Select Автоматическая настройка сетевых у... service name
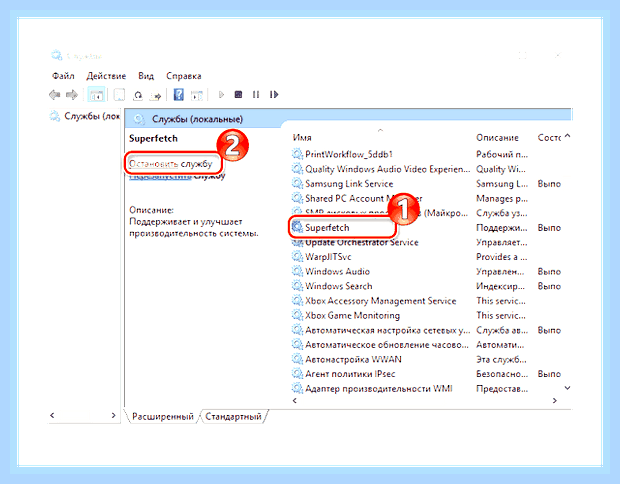 click(x=388, y=330)
